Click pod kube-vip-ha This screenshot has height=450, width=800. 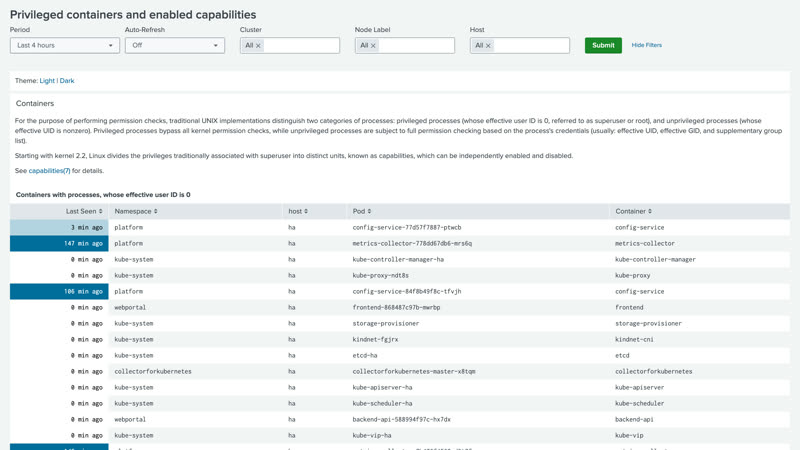coord(372,436)
